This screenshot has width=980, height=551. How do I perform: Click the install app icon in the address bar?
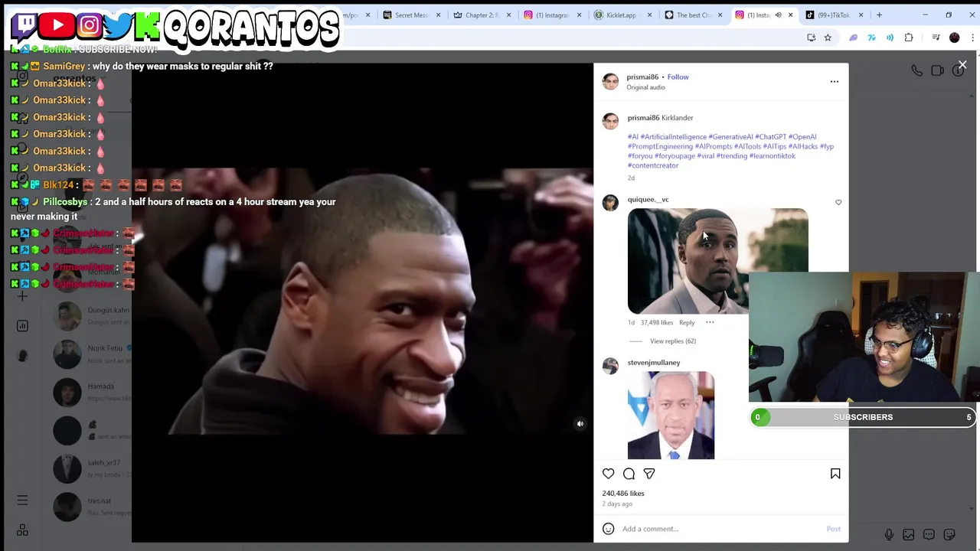tap(812, 37)
